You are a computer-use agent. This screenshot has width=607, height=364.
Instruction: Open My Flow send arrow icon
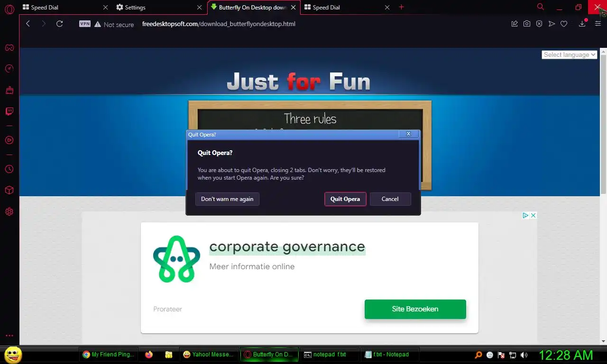[552, 24]
